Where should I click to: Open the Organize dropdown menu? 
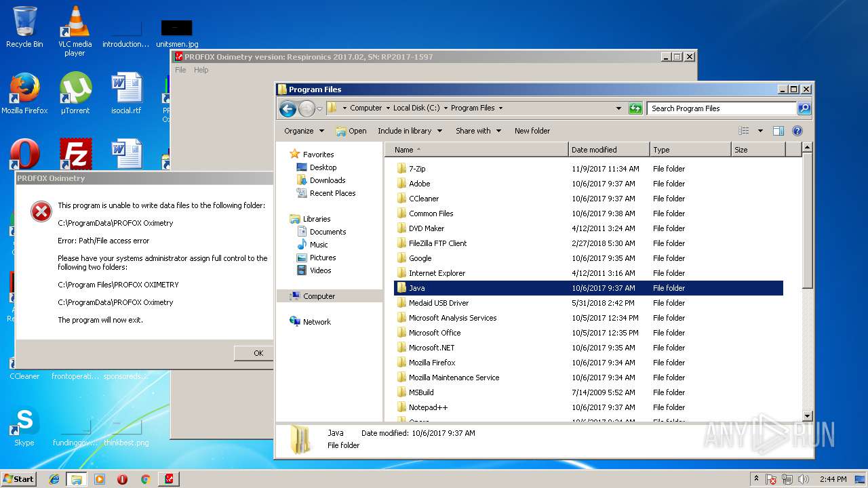[x=304, y=131]
